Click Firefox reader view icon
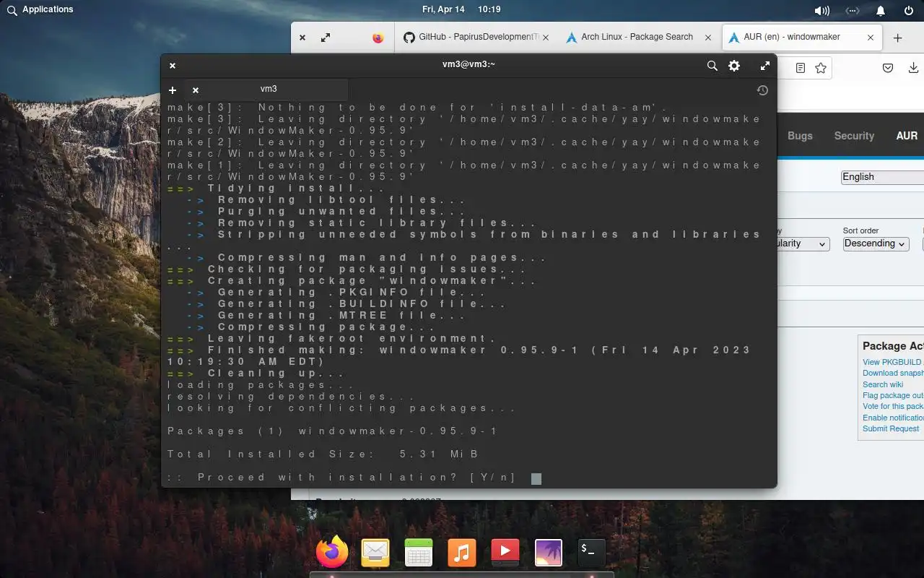The image size is (924, 578). (x=801, y=68)
